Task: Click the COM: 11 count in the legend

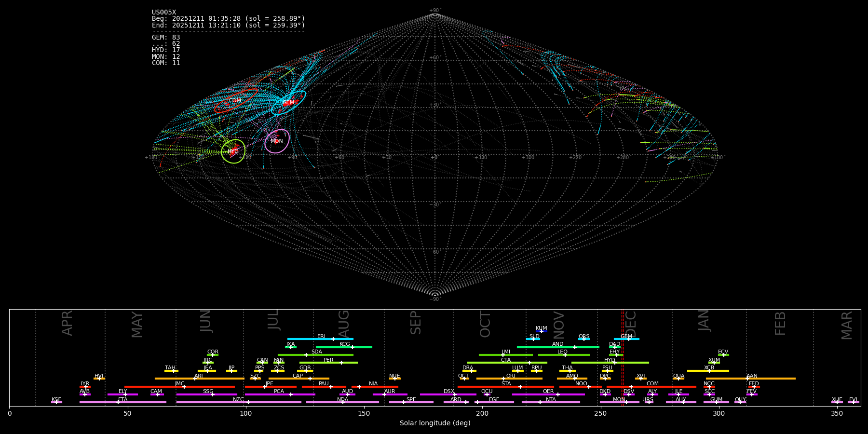Action: pyautogui.click(x=166, y=63)
